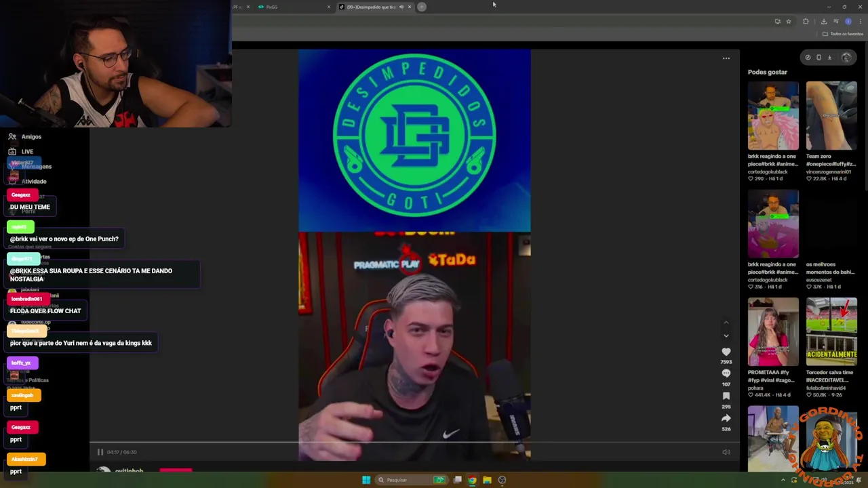Image resolution: width=868 pixels, height=488 pixels.
Task: Go to the previous video arrow
Action: (x=726, y=323)
